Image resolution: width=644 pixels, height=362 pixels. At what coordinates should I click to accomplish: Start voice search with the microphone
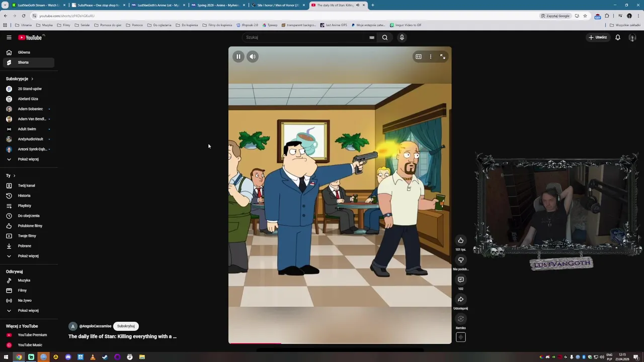401,37
